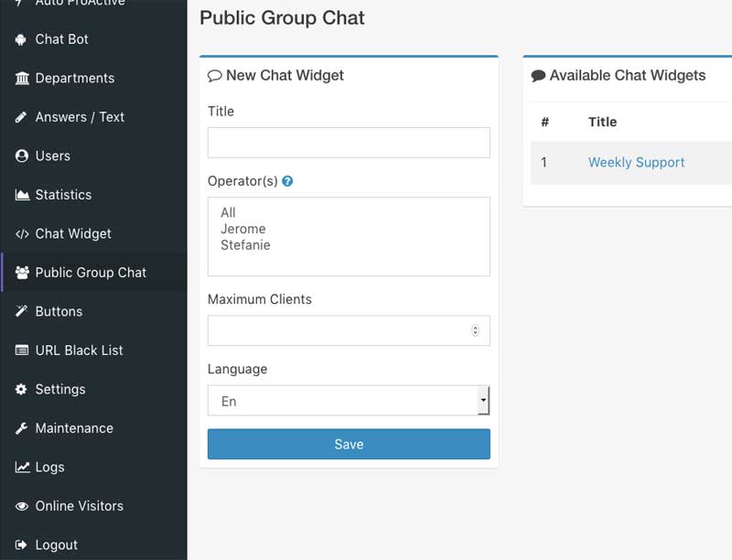Click the Buttons magic wand icon
The height and width of the screenshot is (560, 732).
tap(22, 312)
